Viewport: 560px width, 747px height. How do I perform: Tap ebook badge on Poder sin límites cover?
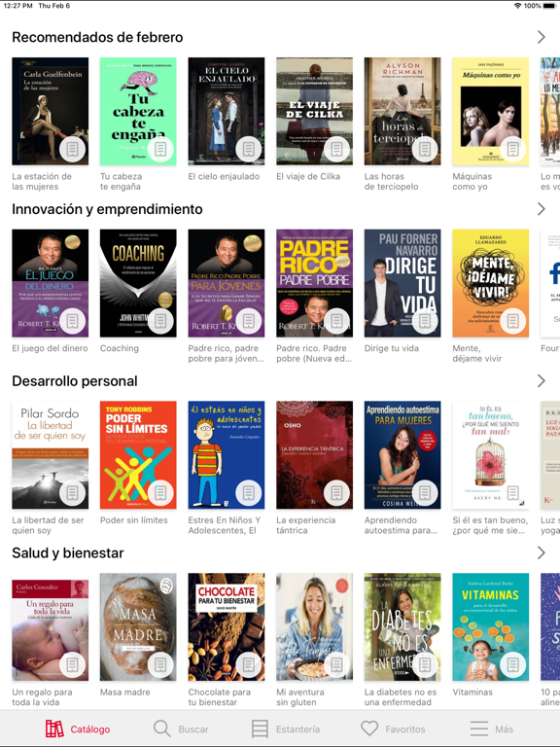160,493
